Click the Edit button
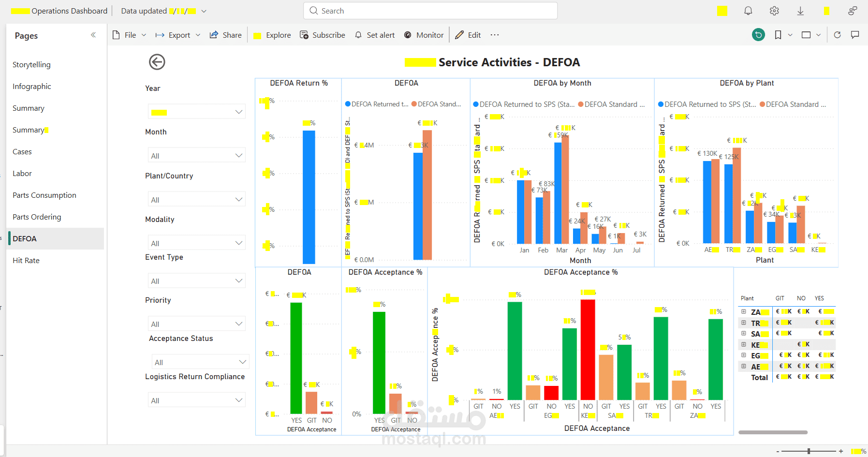 (x=468, y=35)
